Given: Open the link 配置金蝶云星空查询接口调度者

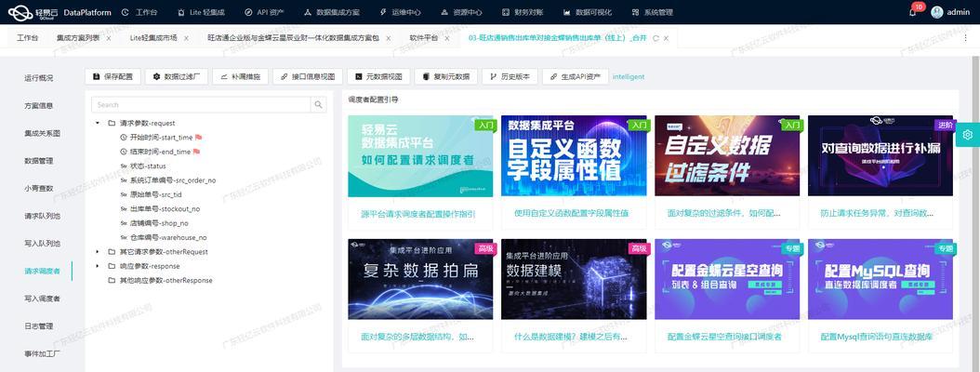Looking at the screenshot, I should 724,337.
